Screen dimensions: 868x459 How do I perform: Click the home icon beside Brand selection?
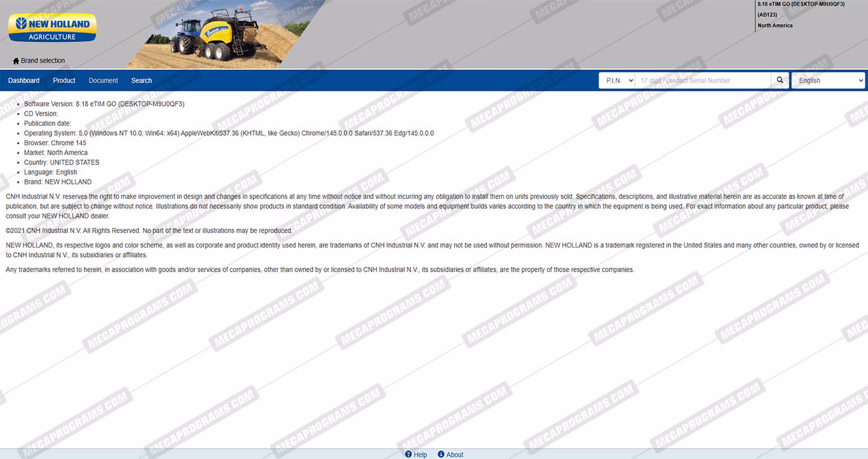[16, 61]
